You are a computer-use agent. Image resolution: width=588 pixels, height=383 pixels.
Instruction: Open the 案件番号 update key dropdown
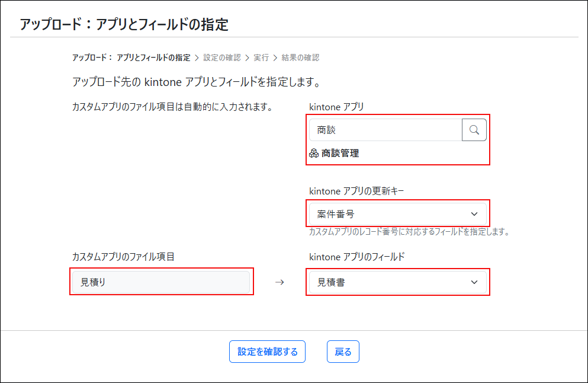point(398,213)
